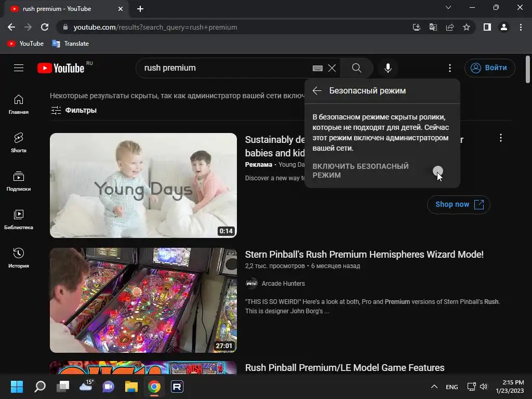This screenshot has height=399, width=532.
Task: Open Library (Библиотека) in sidebar
Action: click(x=19, y=220)
